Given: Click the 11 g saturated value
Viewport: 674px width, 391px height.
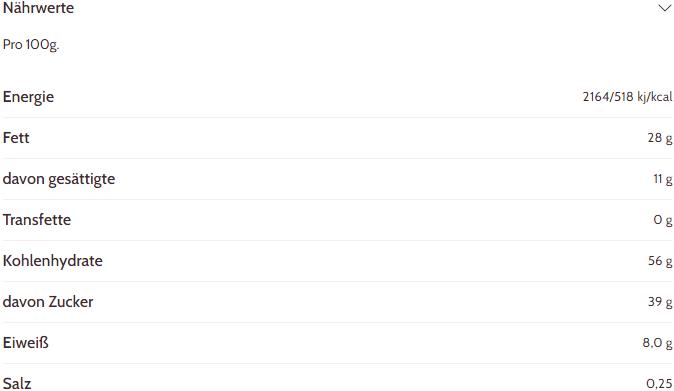Looking at the screenshot, I should 663,179.
